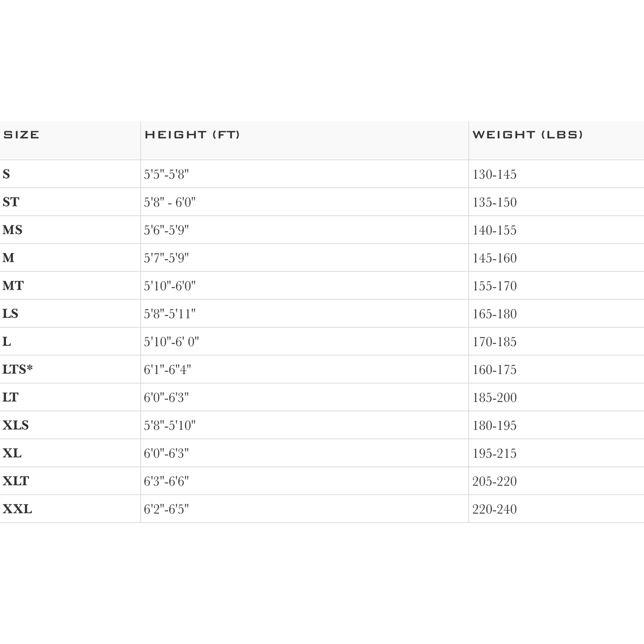The width and height of the screenshot is (644, 644).
Task: Click the weight value 220-240
Action: (x=494, y=509)
